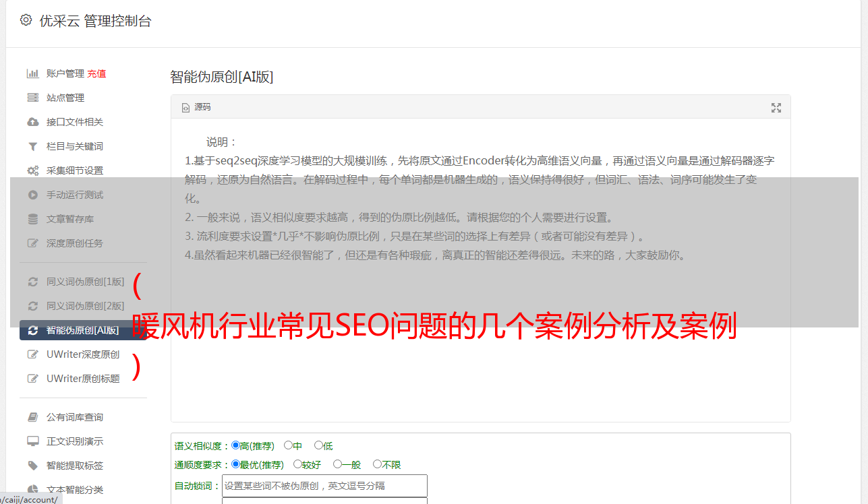Viewport: 868px width, 504px height.
Task: Click the red 充值 link
Action: pyautogui.click(x=96, y=73)
